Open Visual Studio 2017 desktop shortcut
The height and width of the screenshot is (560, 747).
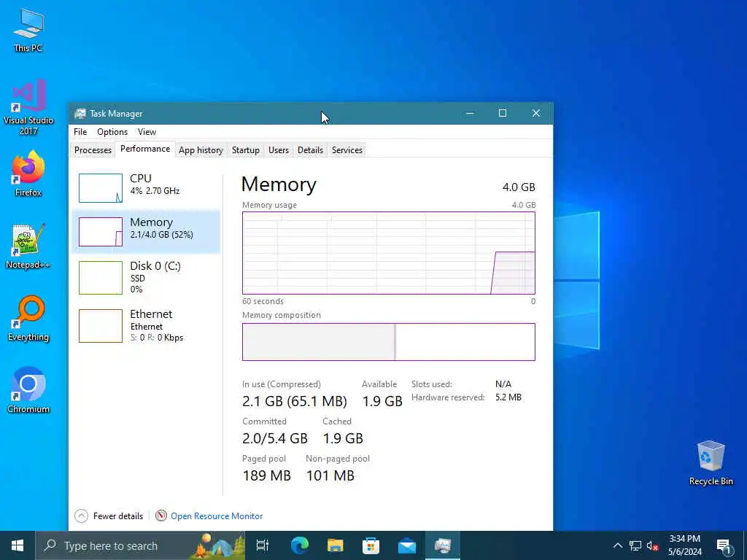tap(28, 106)
